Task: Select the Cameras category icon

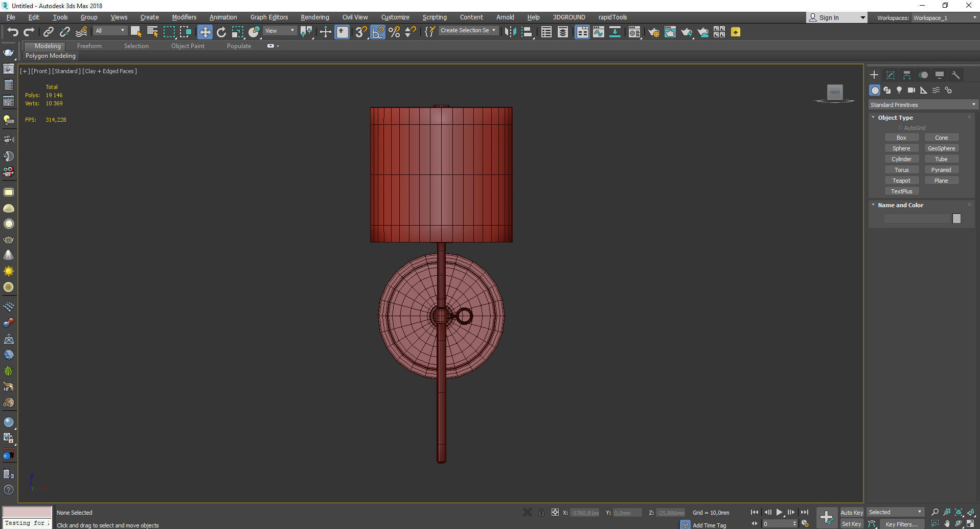Action: [x=911, y=90]
